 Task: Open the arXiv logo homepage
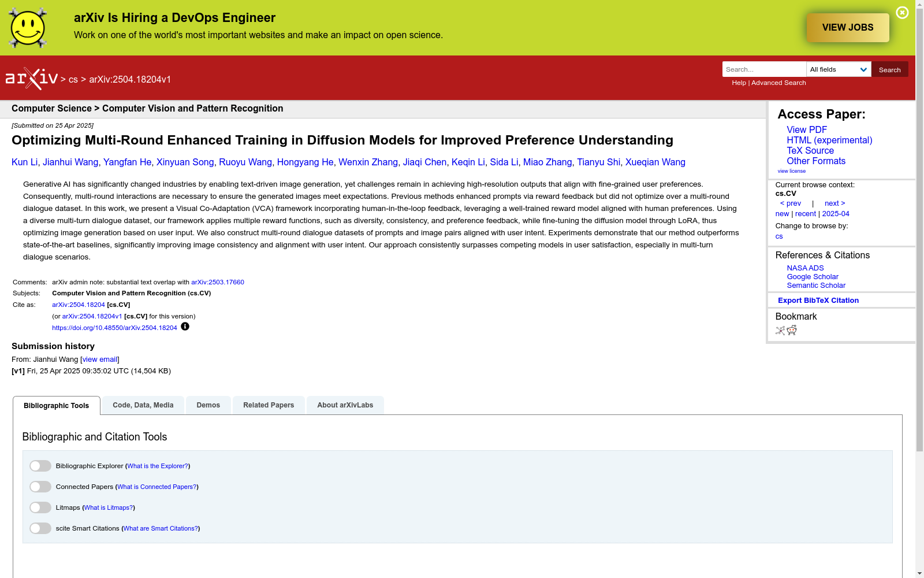tap(32, 79)
